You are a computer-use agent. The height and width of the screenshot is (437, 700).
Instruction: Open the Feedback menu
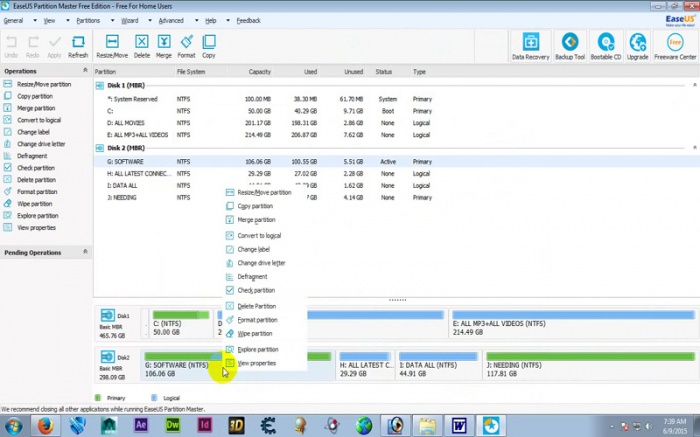point(248,20)
